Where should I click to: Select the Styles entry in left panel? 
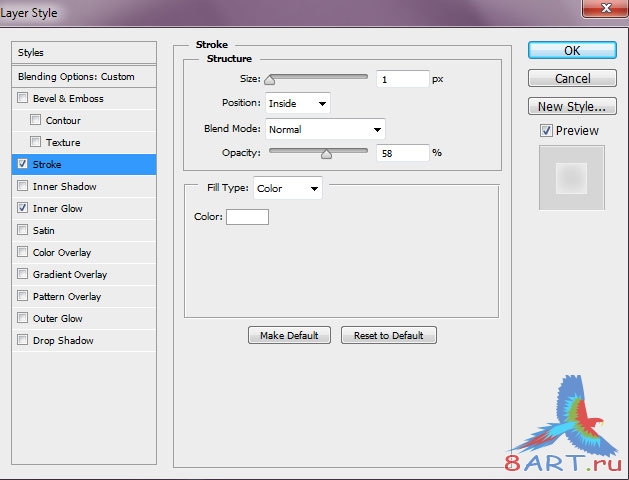tap(85, 53)
